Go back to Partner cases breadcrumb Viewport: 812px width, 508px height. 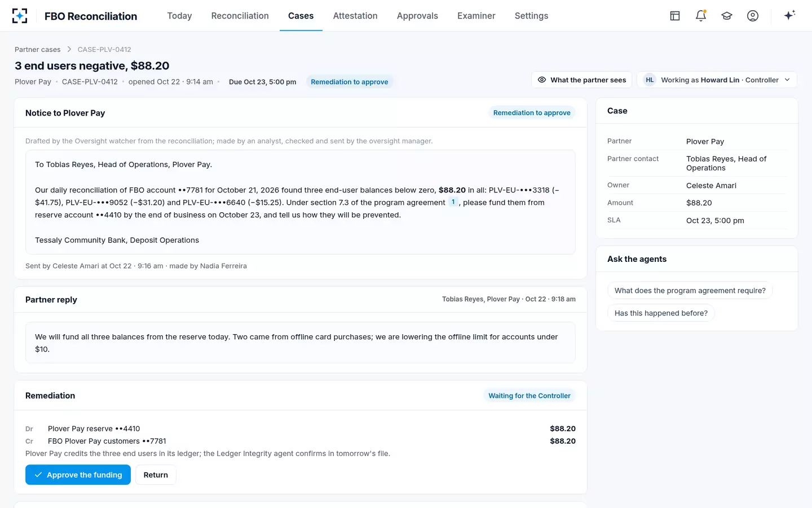[37, 50]
